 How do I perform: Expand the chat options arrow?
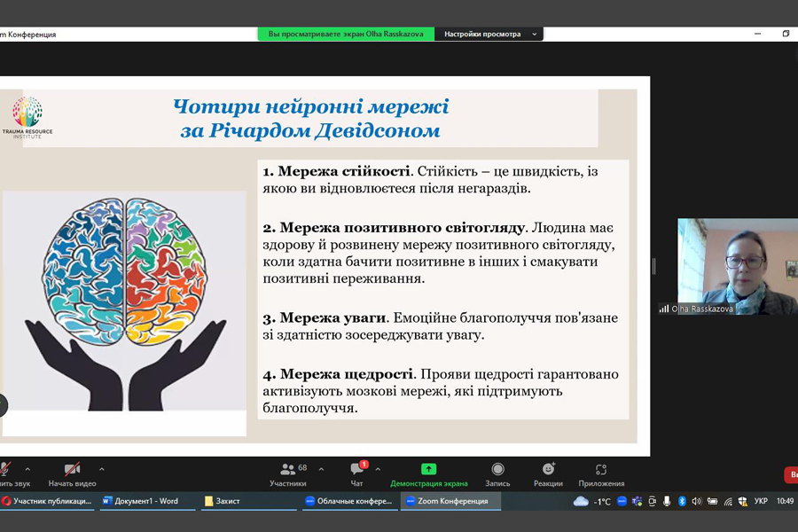click(378, 469)
